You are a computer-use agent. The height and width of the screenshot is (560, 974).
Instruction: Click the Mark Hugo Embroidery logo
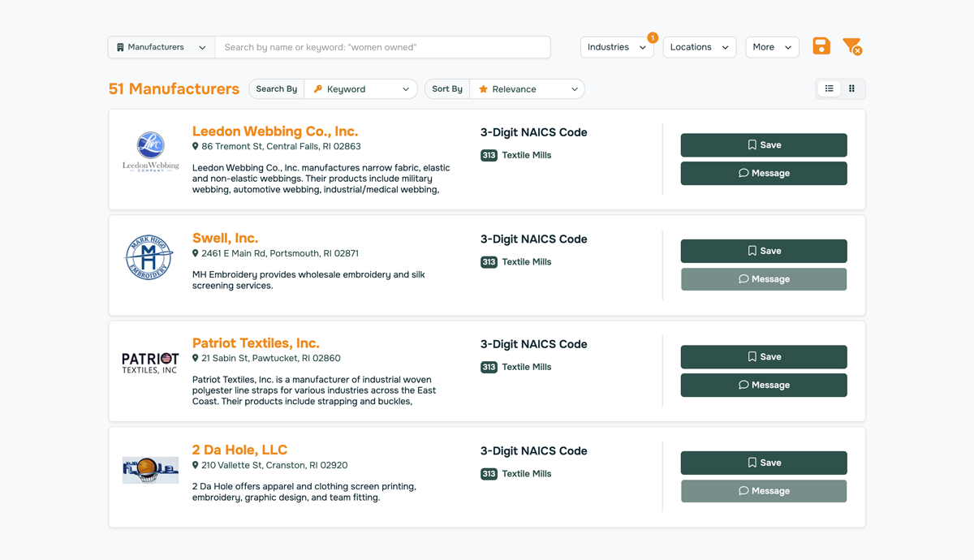pos(149,257)
